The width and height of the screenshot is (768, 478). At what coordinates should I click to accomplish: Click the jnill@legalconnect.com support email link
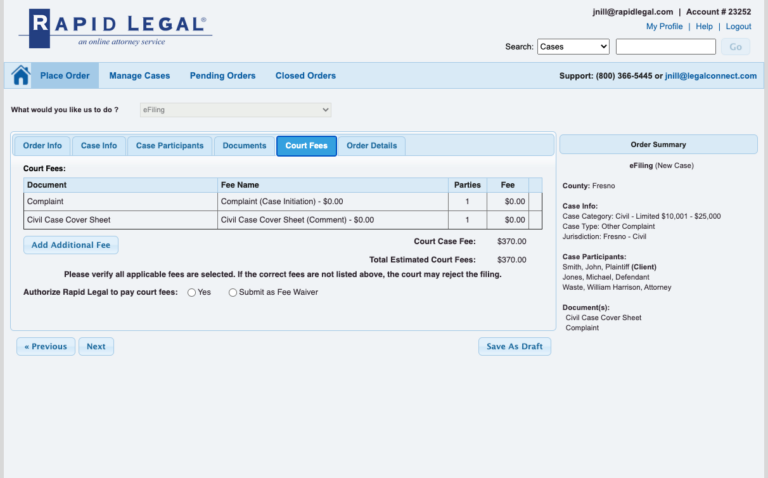(711, 76)
